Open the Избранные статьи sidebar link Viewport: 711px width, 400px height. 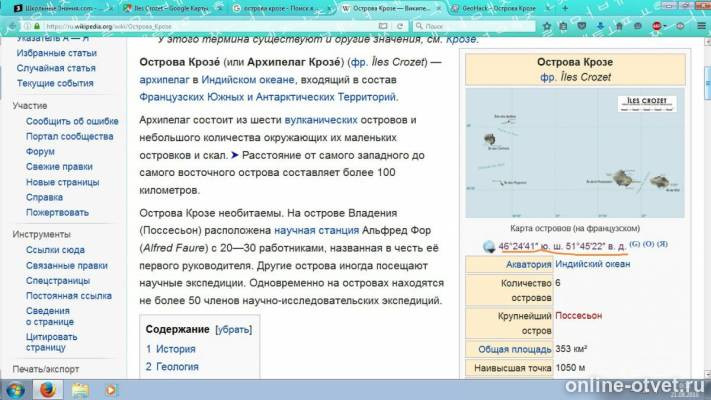point(57,53)
